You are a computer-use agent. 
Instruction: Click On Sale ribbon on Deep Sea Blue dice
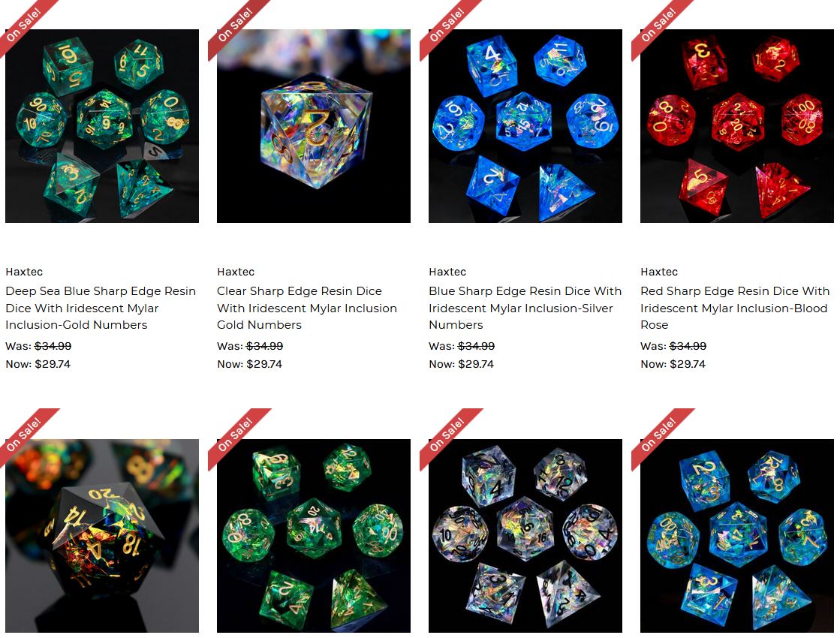[x=24, y=24]
